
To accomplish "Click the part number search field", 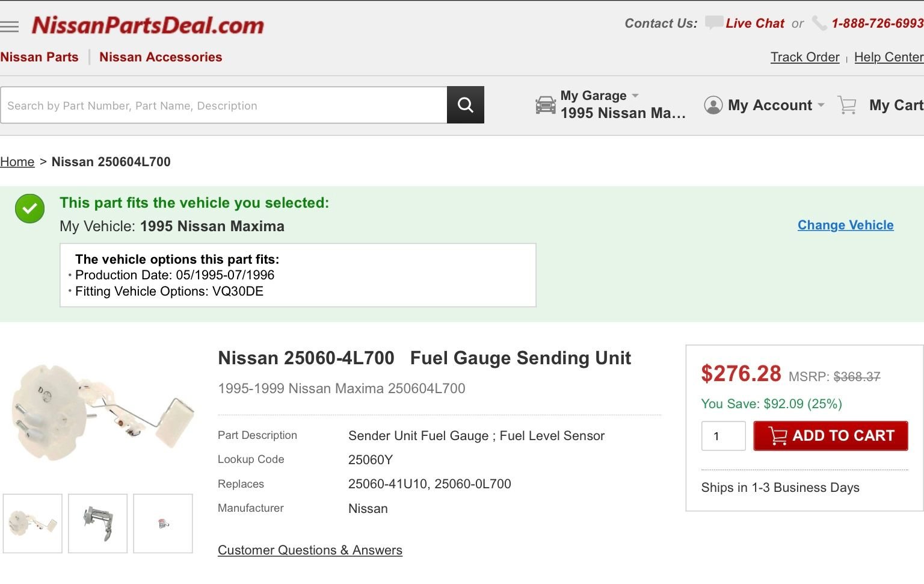I will [224, 105].
